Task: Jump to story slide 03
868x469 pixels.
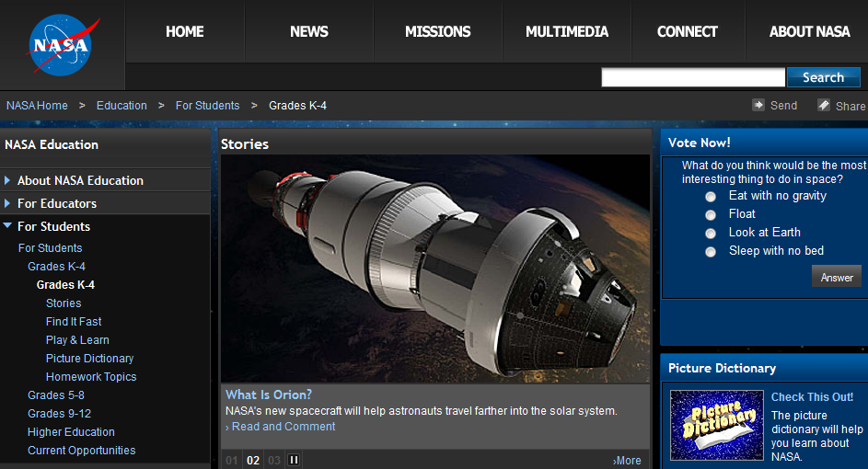Action: (274, 460)
